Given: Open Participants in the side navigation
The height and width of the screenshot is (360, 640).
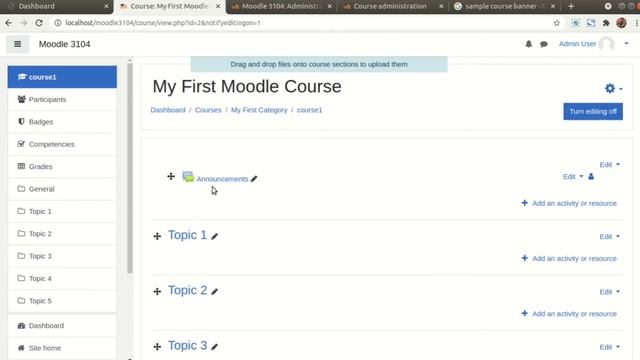Looking at the screenshot, I should pos(62,99).
